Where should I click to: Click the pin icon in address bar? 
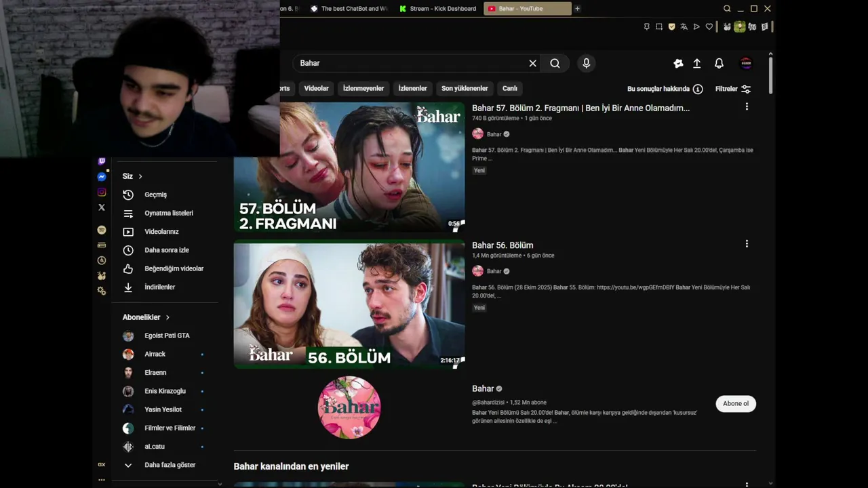click(x=646, y=26)
